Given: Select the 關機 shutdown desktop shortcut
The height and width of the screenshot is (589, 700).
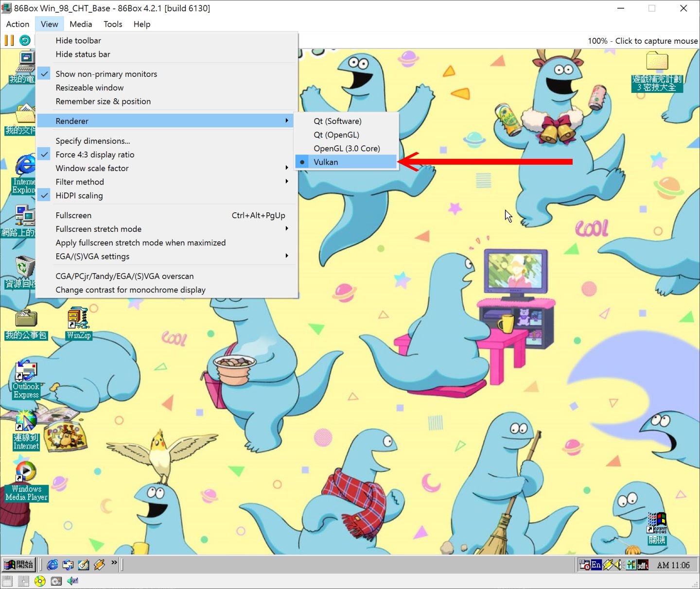Looking at the screenshot, I should [657, 529].
